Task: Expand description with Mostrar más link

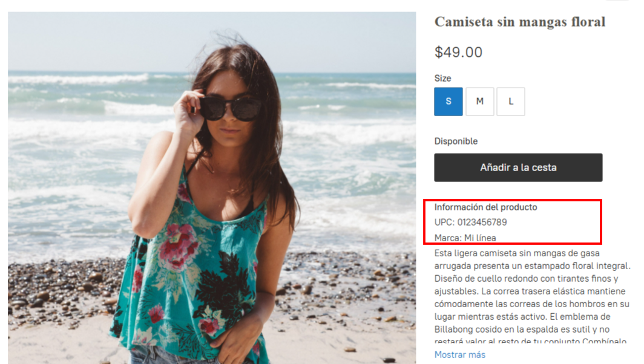Action: coord(459,354)
